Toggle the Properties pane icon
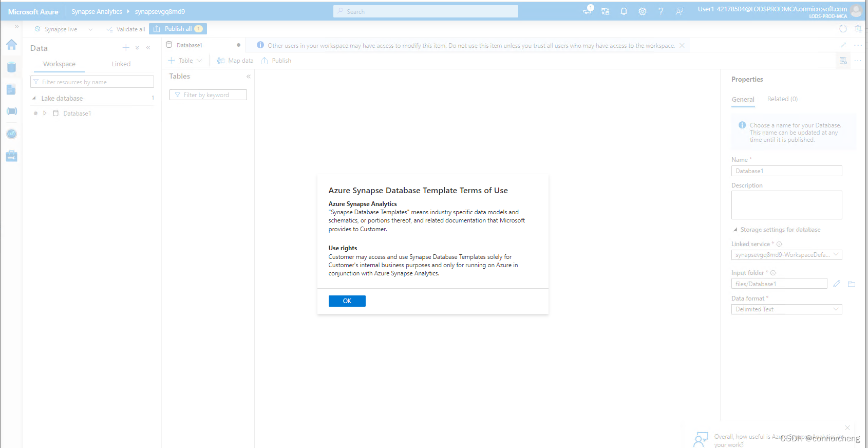 coord(843,61)
